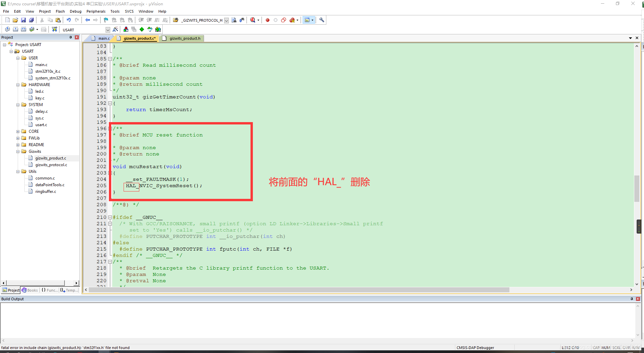Disable all breakpoints icon

pyautogui.click(x=284, y=20)
